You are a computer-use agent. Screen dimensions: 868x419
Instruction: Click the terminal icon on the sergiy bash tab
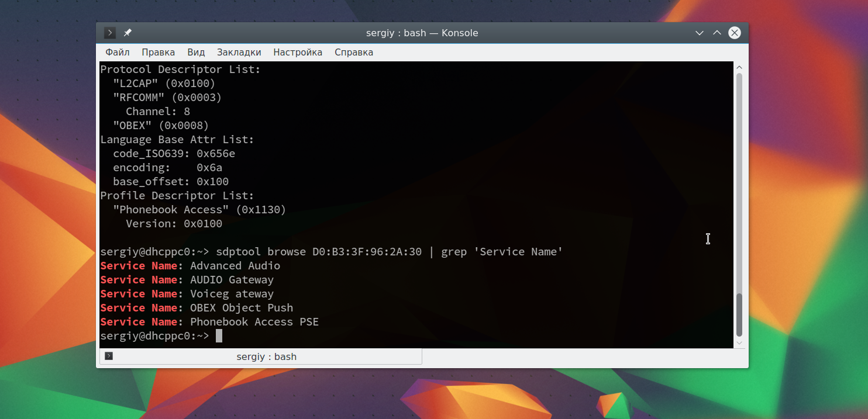click(108, 356)
